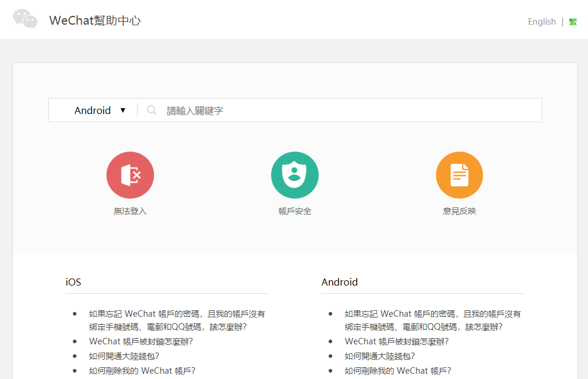Open iOS '如何刪除我的 WeChat 帳戶?' link
Image resolution: width=588 pixels, height=379 pixels.
[142, 371]
